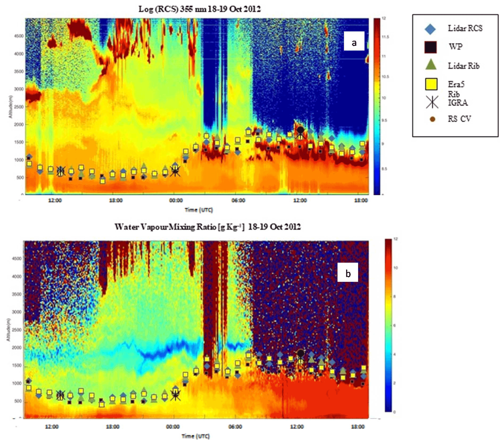The height and width of the screenshot is (444, 504).
Task: Click the 00:00 tick label under top plot
Action: tap(176, 201)
